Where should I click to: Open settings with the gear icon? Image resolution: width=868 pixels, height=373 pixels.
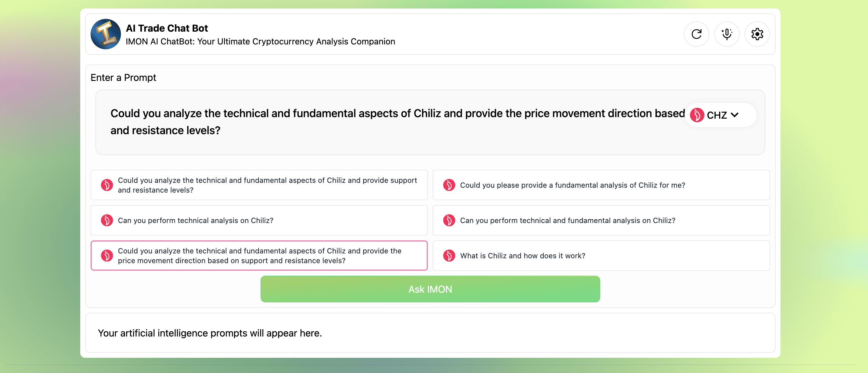757,34
